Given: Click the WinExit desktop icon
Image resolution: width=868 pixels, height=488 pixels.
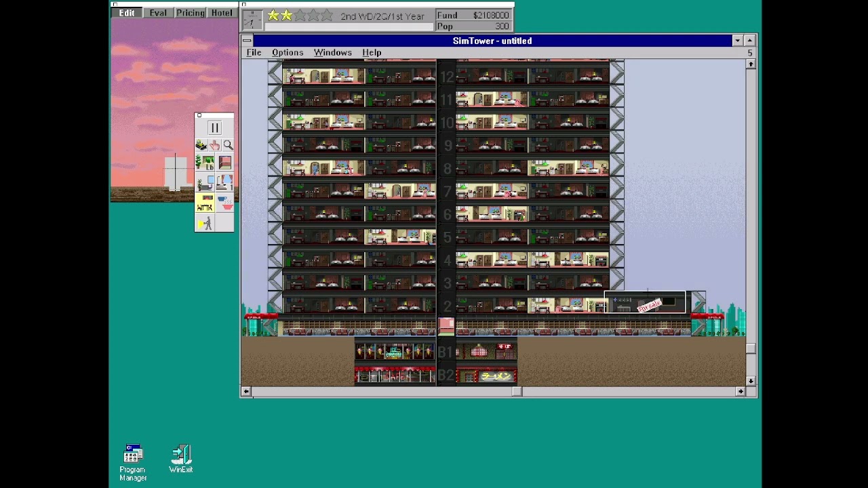Looking at the screenshot, I should (x=181, y=459).
